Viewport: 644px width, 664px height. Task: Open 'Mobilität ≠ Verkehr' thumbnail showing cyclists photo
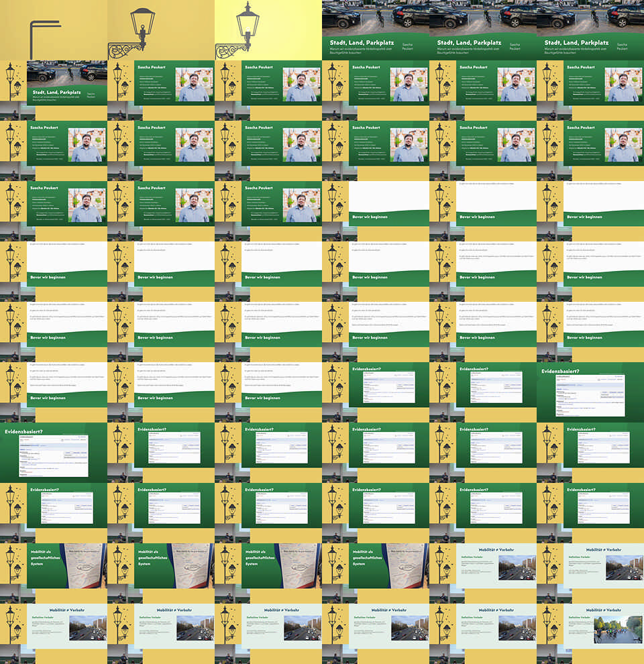point(590,634)
